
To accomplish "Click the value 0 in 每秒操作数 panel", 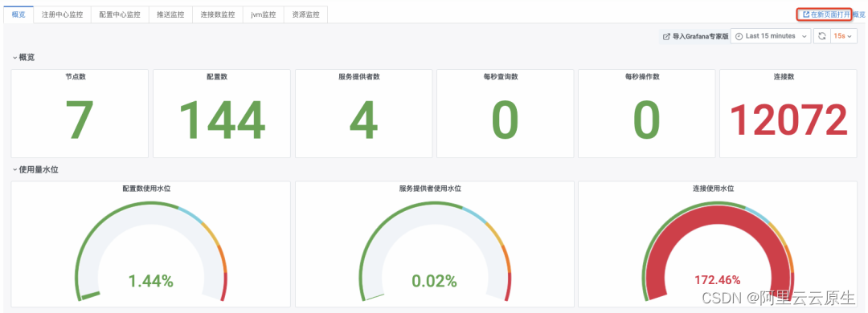I will click(x=646, y=120).
